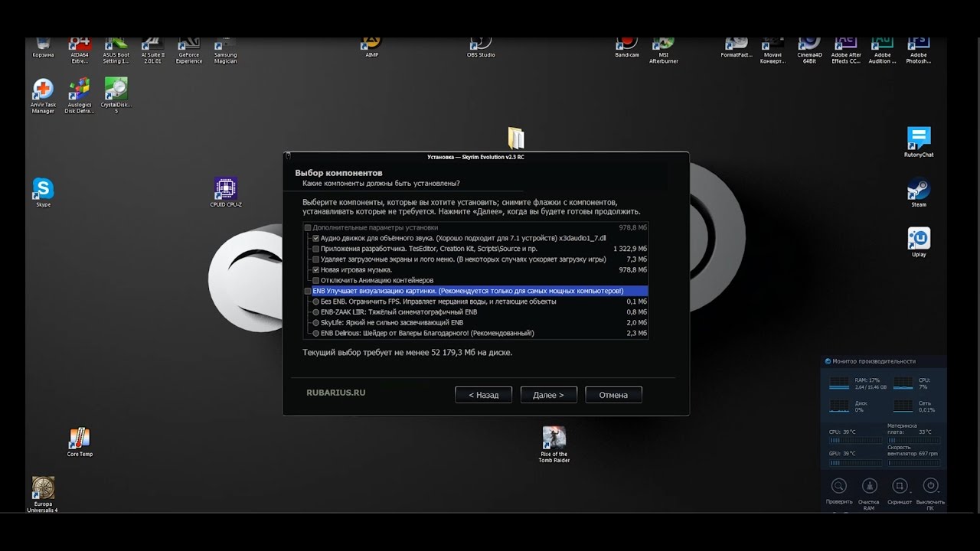Select the Bandicam desktop shortcut
The width and height of the screenshot is (980, 551).
pos(627,47)
